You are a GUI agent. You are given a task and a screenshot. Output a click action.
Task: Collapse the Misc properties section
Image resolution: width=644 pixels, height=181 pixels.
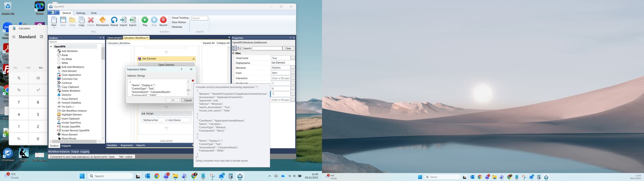click(x=233, y=53)
